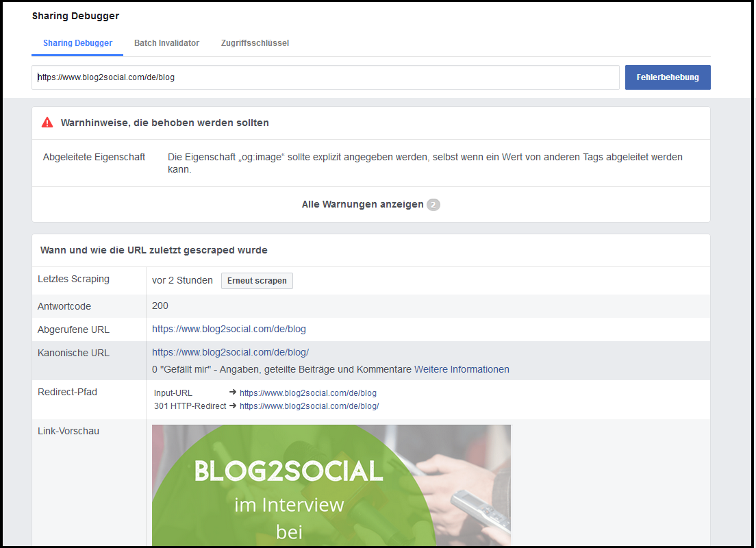
Task: Click the Redirect-Pfad label
Action: [68, 393]
